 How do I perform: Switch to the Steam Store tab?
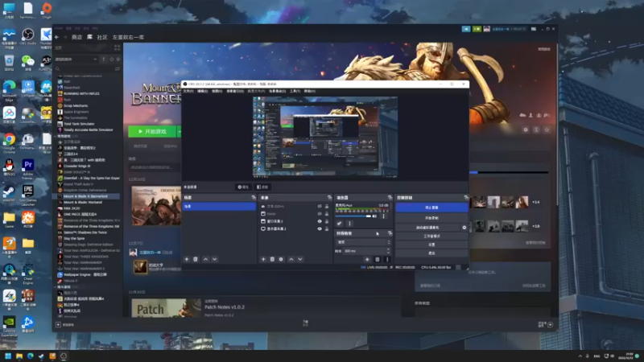point(76,37)
